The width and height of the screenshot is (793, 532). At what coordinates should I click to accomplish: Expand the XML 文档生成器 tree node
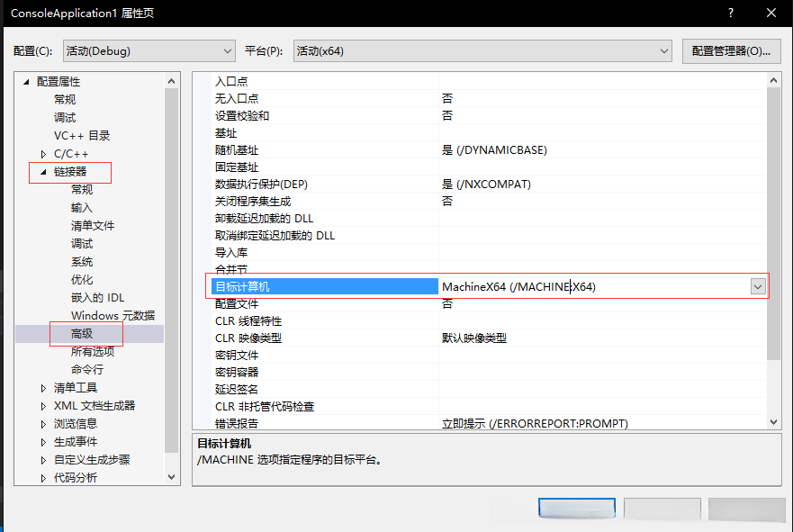click(43, 406)
